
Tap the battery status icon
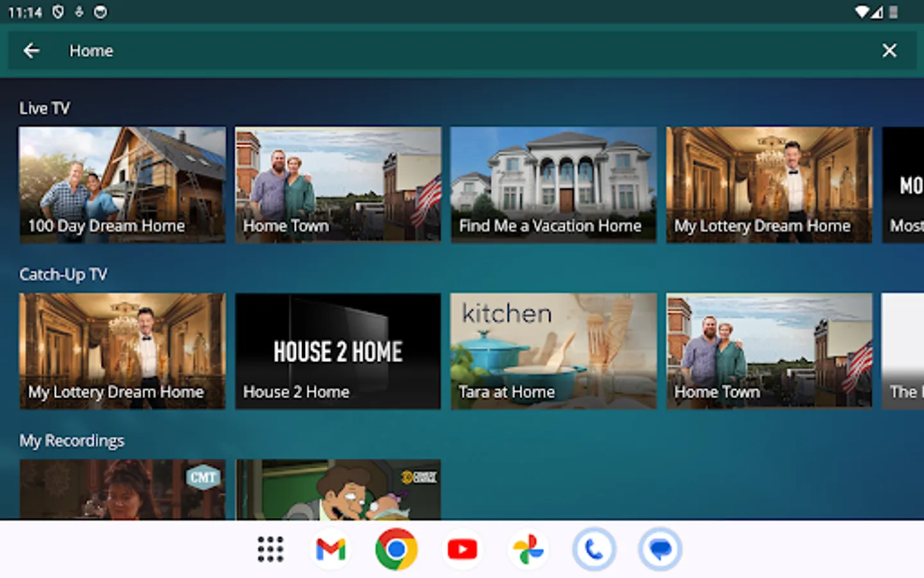tap(893, 12)
